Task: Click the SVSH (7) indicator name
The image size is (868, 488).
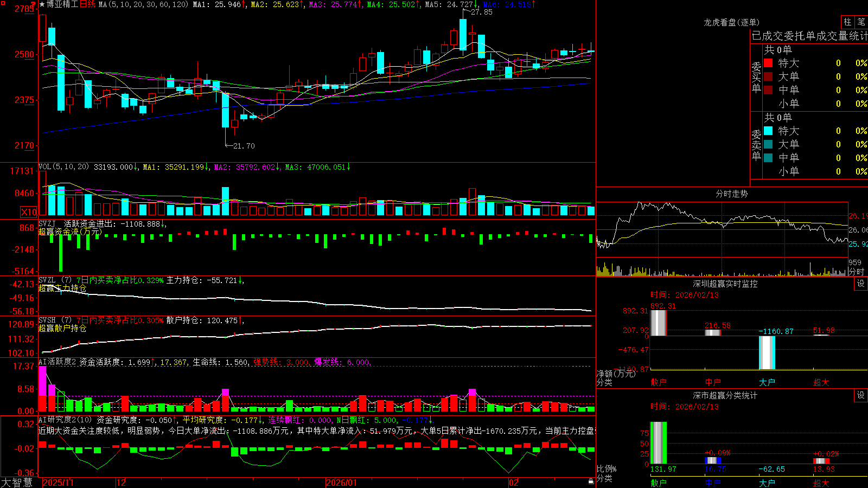Action: 55,320
